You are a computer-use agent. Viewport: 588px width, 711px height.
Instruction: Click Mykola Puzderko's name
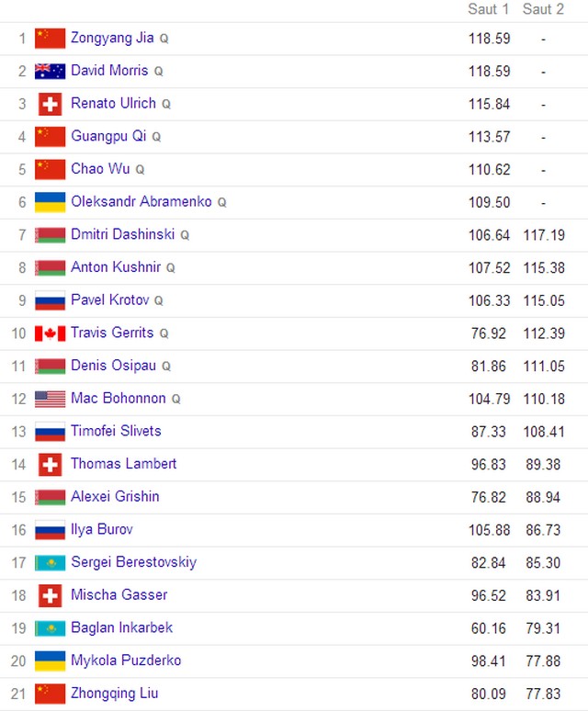(x=126, y=660)
